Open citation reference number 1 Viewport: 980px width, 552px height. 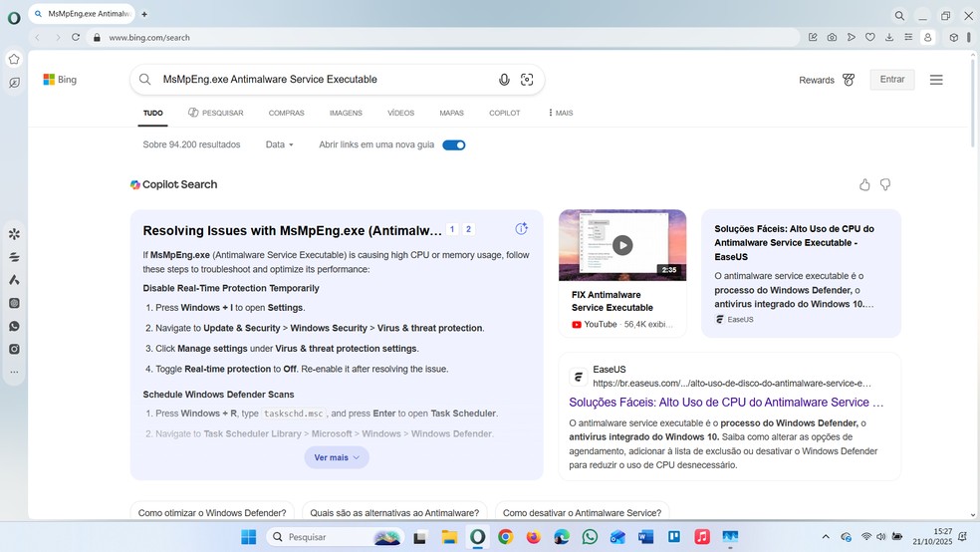click(452, 229)
